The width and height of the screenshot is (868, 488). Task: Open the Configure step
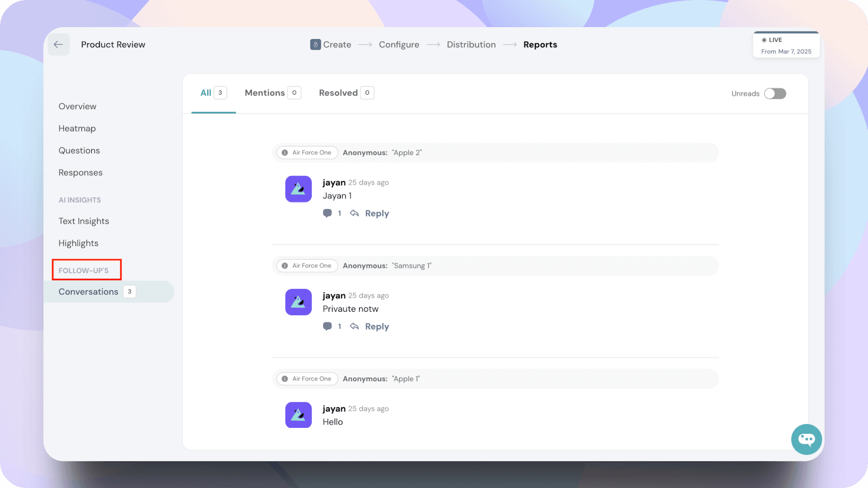[399, 44]
